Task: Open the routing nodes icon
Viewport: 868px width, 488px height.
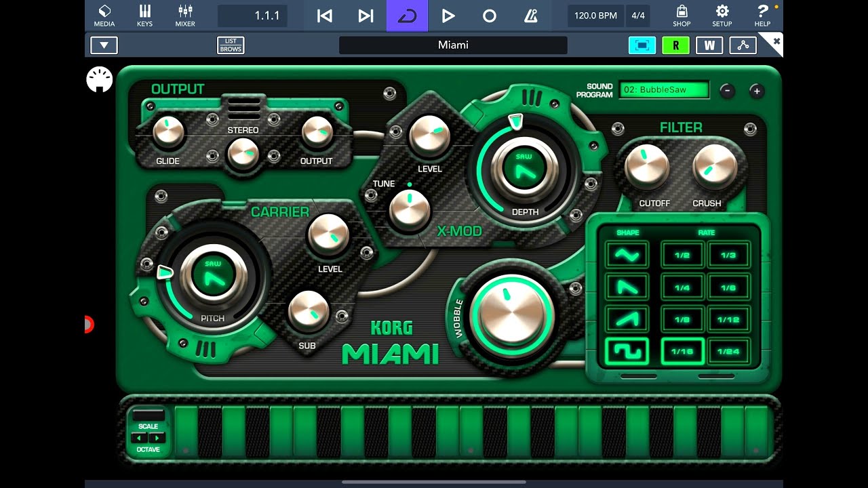Action: (743, 45)
